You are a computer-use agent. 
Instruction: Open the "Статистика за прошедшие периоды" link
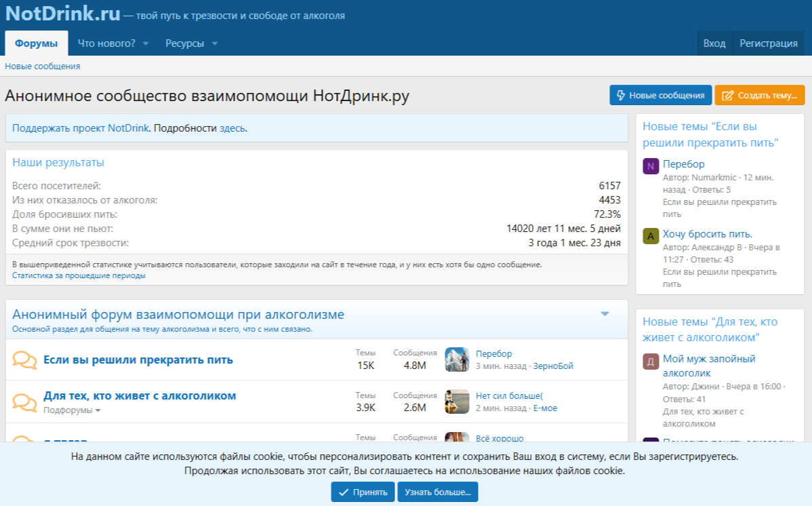[x=79, y=275]
